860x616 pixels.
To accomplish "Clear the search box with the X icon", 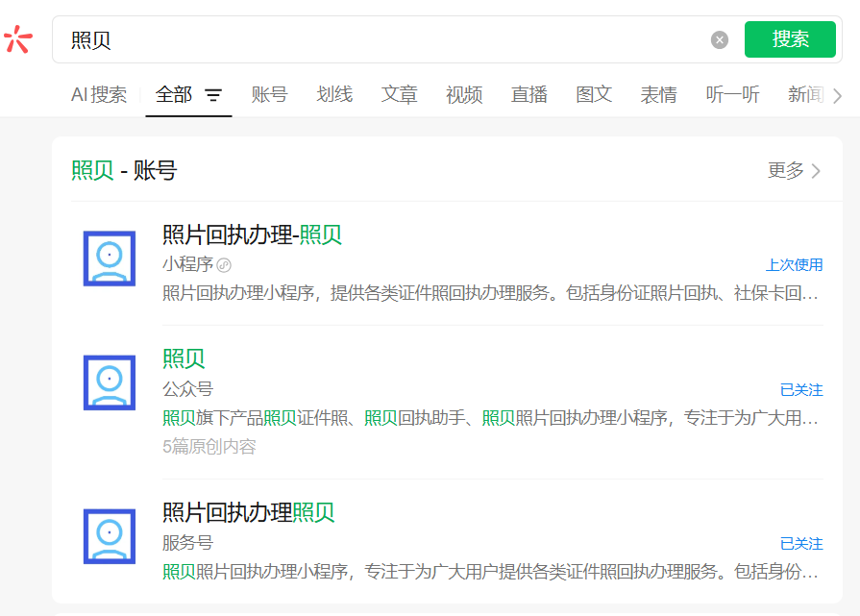I will pos(719,39).
